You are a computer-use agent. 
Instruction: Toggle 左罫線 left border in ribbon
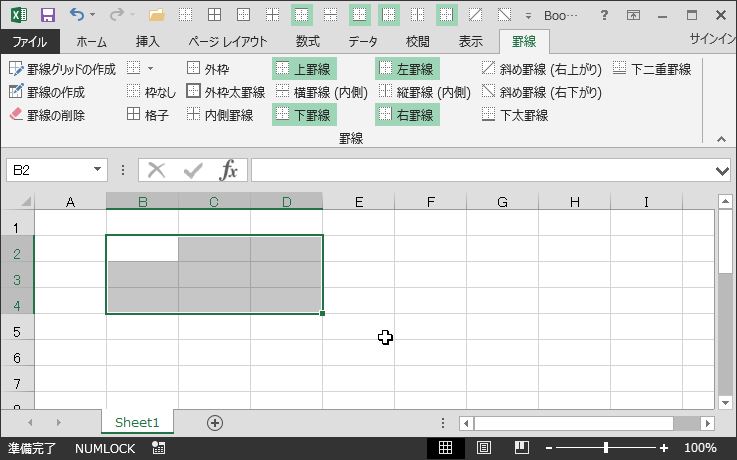[x=407, y=69]
